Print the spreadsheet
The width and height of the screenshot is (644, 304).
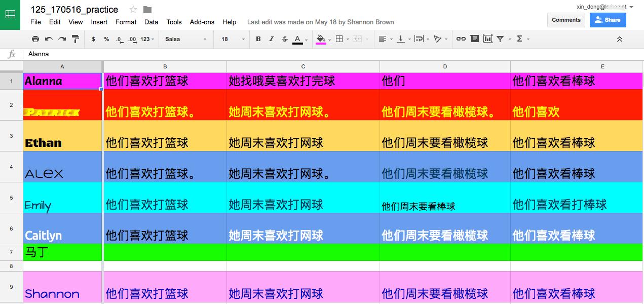35,39
